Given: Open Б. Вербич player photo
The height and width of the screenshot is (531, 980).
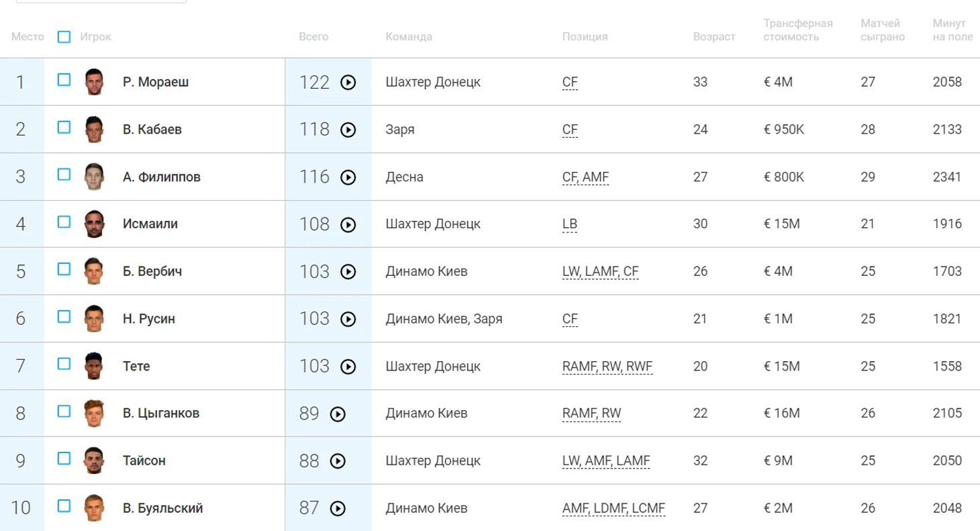Looking at the screenshot, I should click(x=95, y=271).
